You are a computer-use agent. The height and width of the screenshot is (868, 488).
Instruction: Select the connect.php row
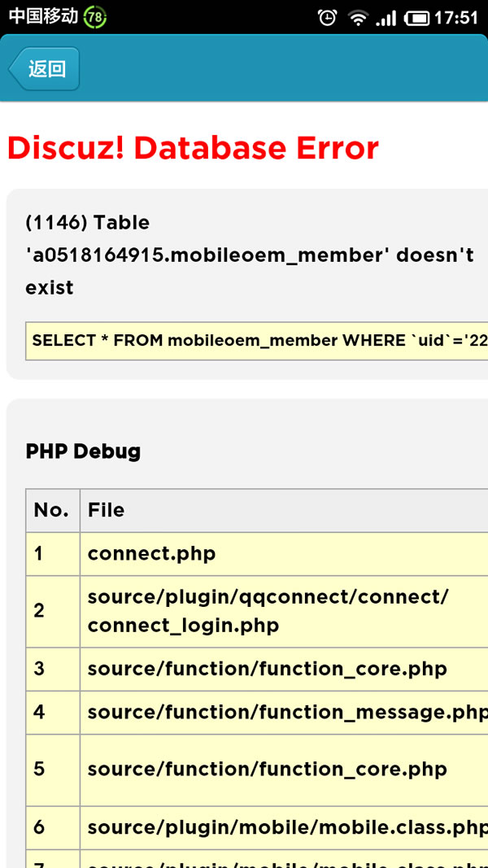tap(257, 553)
